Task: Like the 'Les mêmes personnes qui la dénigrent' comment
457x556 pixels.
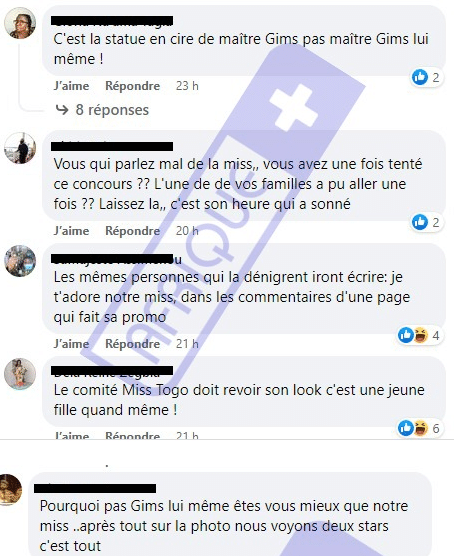Action: [71, 344]
